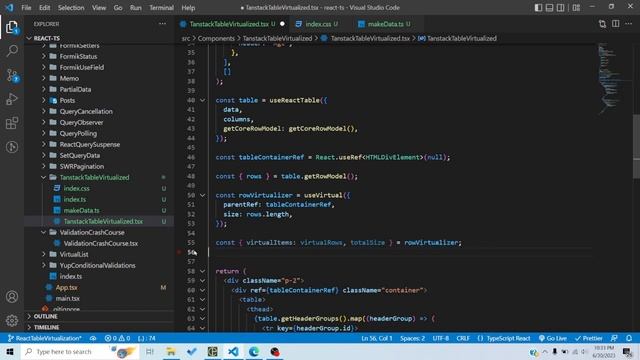Open the Search view in activity bar
This screenshot has width=640, height=360.
12,51
